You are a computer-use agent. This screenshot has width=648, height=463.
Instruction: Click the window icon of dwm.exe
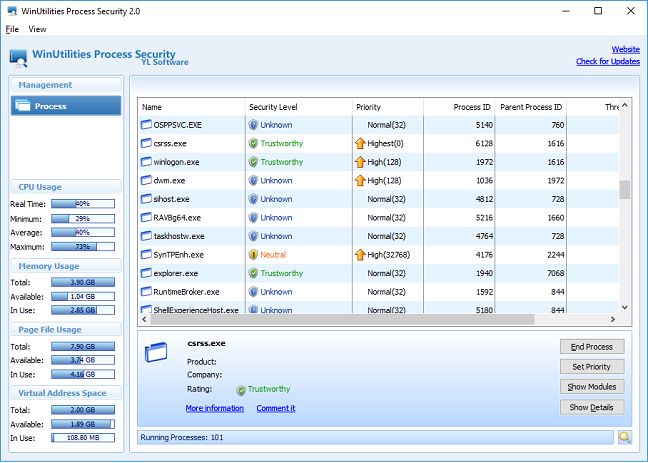tap(146, 180)
